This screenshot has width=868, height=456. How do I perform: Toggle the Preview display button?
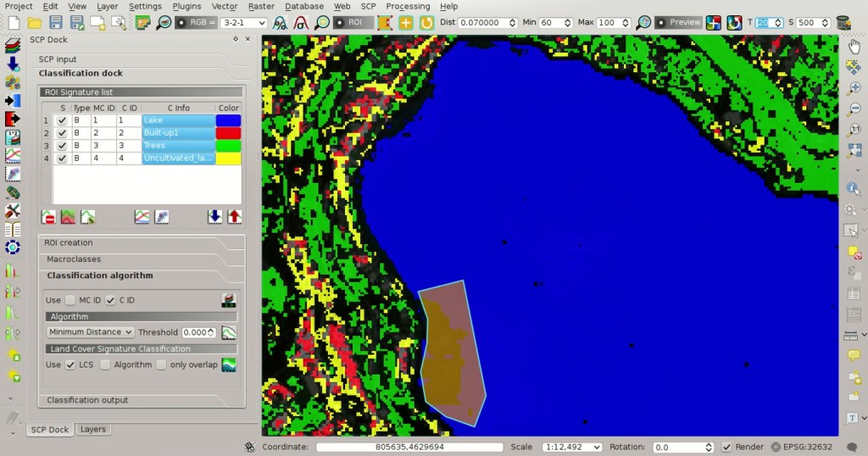tap(679, 23)
